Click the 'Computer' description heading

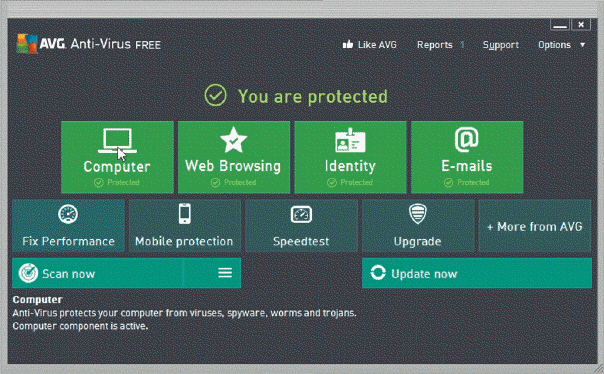(37, 300)
